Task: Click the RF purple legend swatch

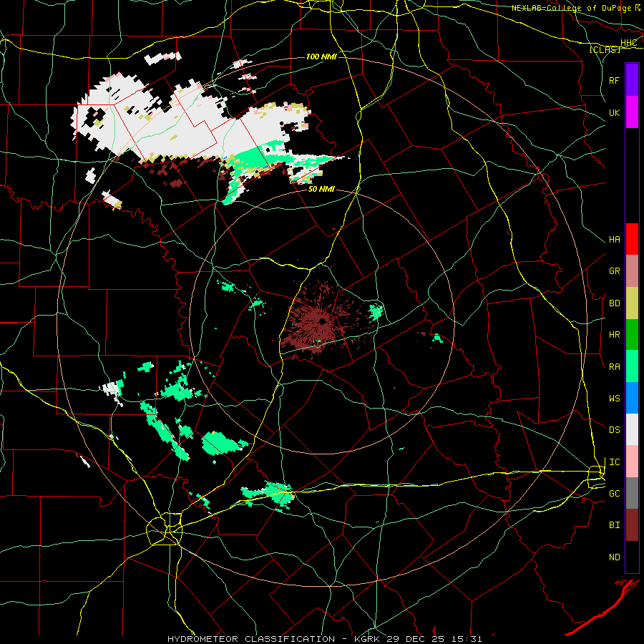Action: [632, 80]
